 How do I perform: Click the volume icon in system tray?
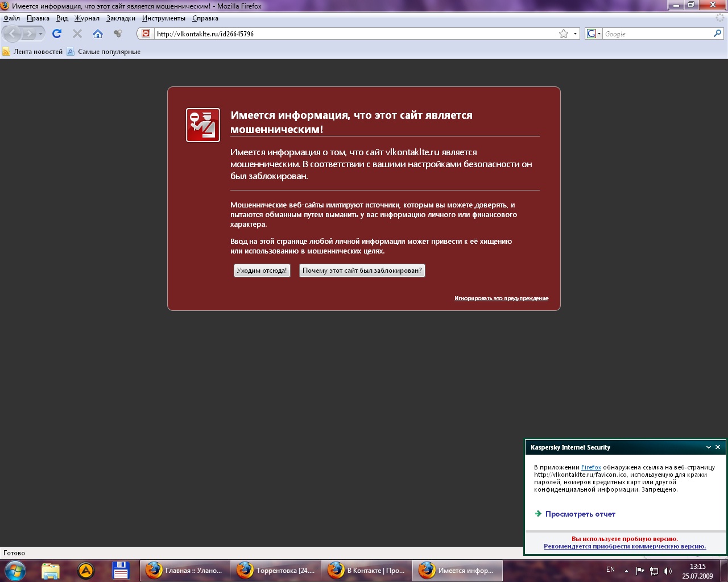pos(668,571)
